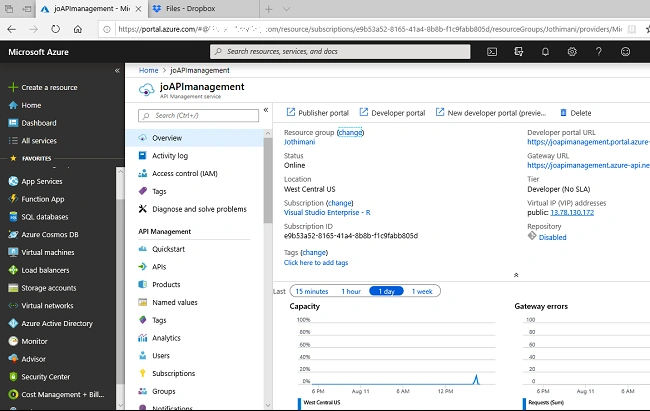Open Visual Studio Enterprise subscription link
The image size is (650, 411).
[x=327, y=212]
